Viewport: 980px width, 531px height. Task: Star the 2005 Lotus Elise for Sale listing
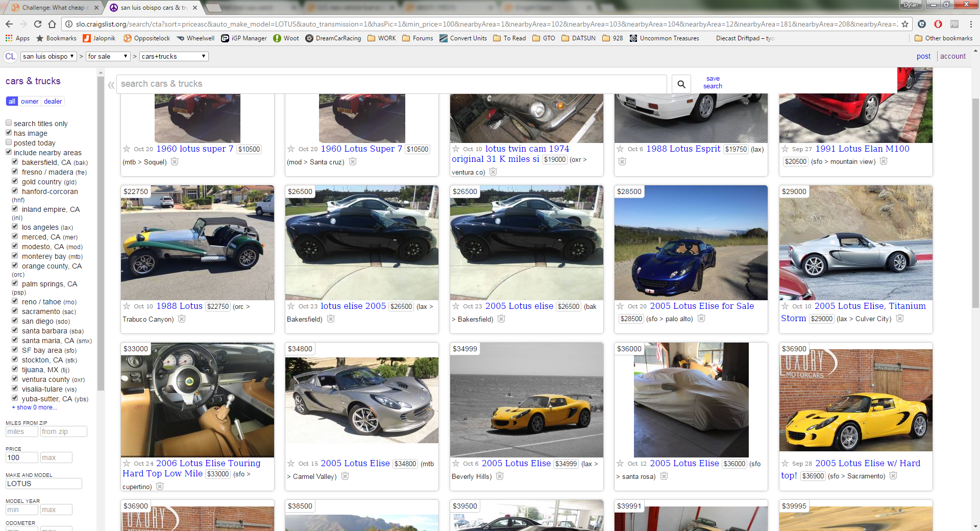click(620, 306)
